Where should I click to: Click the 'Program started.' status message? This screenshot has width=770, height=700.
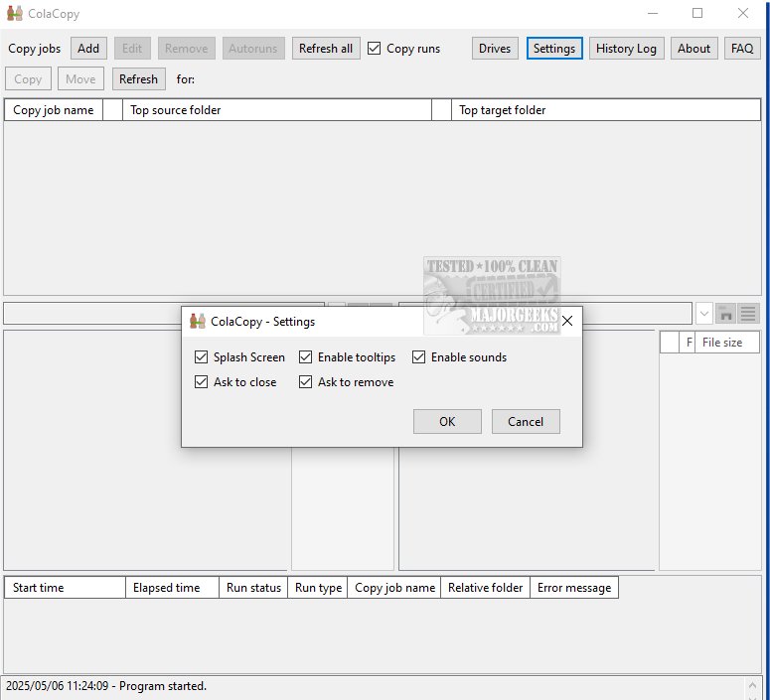click(163, 686)
